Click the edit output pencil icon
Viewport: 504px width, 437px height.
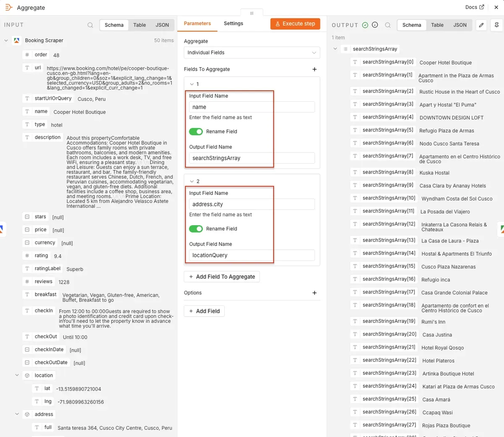point(481,25)
